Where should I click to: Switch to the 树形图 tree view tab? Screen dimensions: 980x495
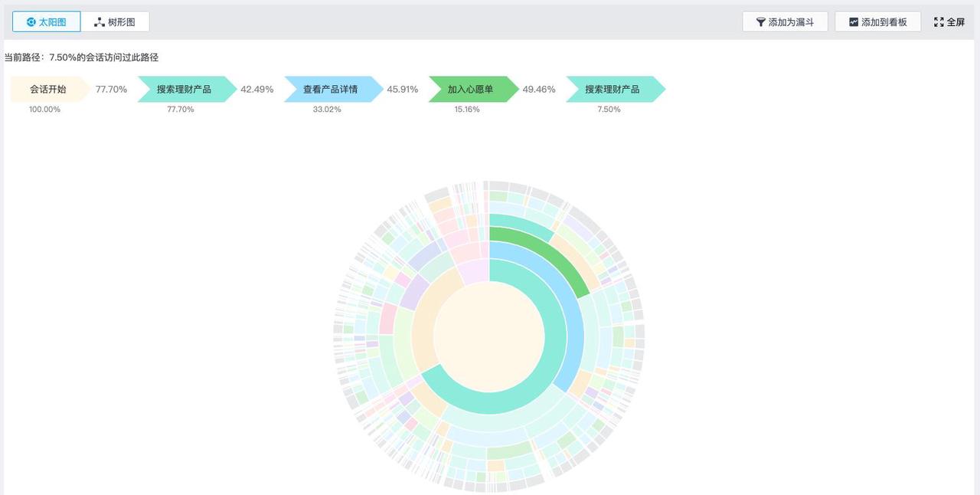[x=115, y=22]
